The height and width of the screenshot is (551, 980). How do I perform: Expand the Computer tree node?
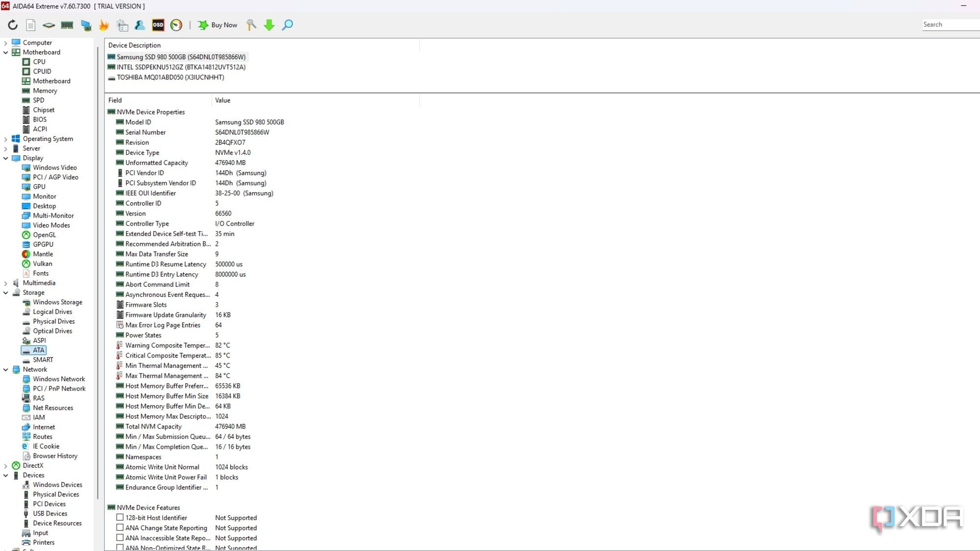click(5, 43)
